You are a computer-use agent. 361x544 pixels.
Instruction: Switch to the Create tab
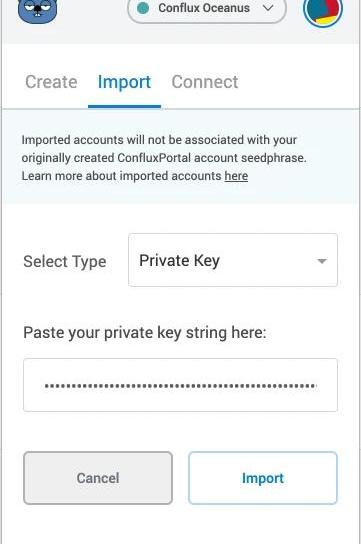pyautogui.click(x=51, y=82)
